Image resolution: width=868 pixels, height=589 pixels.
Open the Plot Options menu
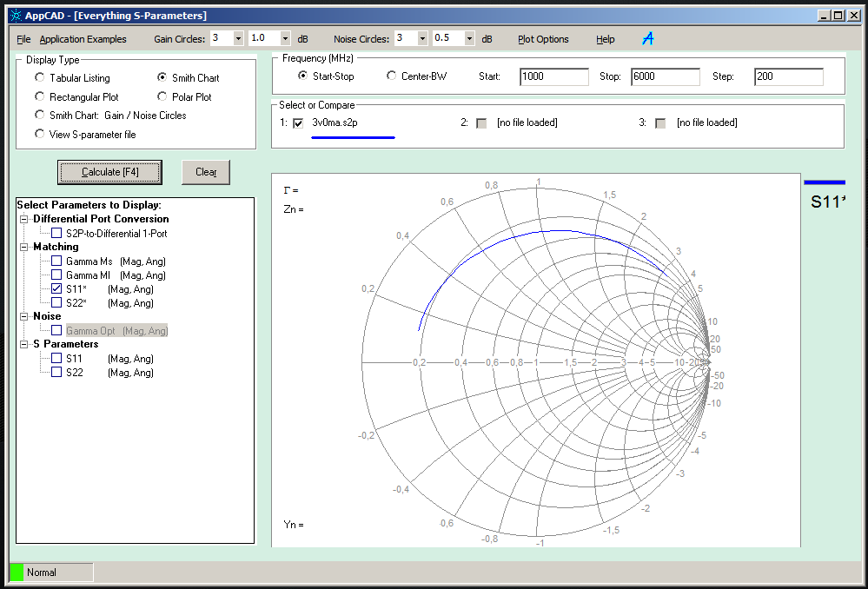(543, 39)
